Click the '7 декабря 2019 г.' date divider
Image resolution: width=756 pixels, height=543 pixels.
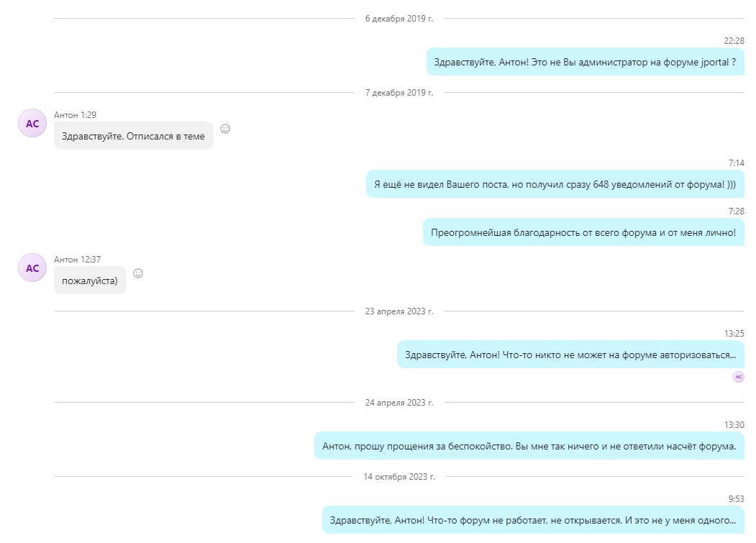399,93
